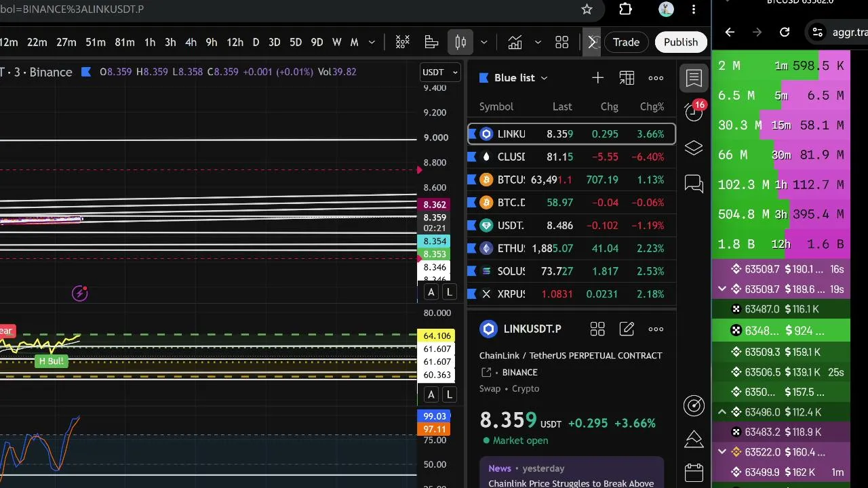
Task: Sort watchlist by Last column
Action: pos(562,106)
